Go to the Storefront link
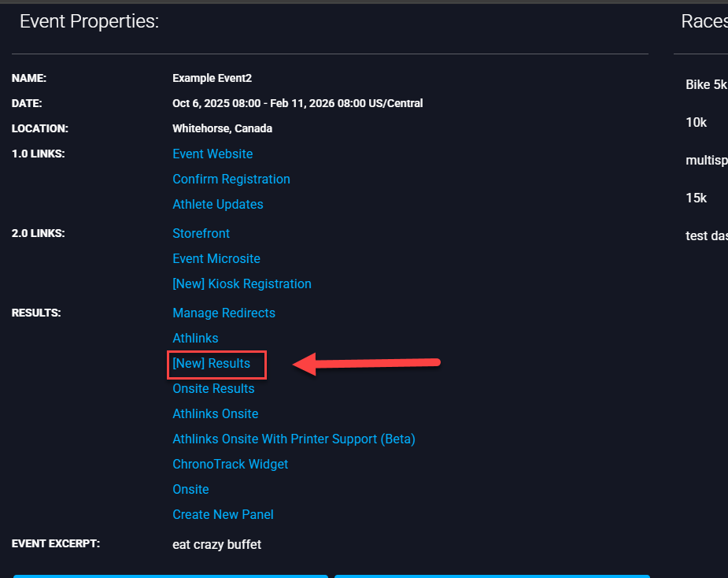Viewport: 728px width, 578px height. tap(201, 234)
